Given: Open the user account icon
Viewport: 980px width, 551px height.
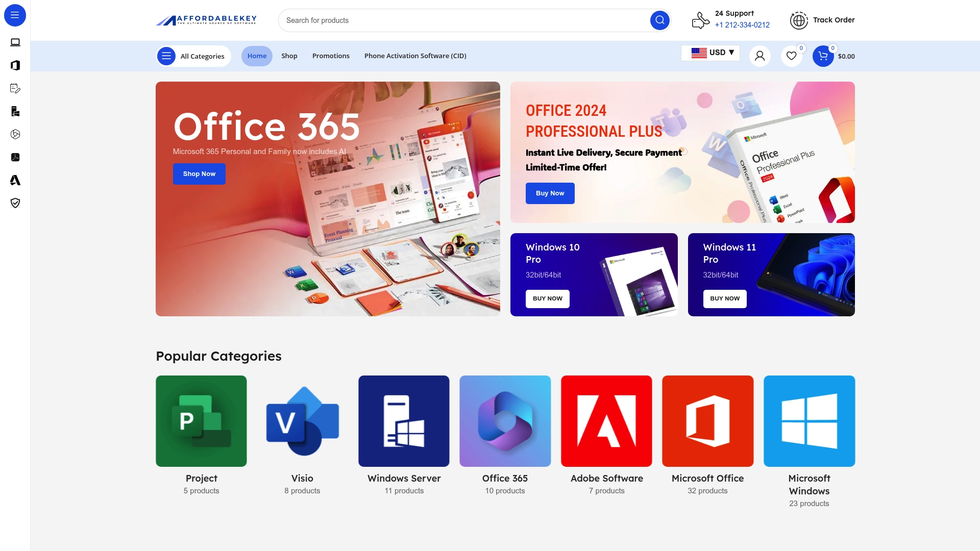Looking at the screenshot, I should coord(759,56).
